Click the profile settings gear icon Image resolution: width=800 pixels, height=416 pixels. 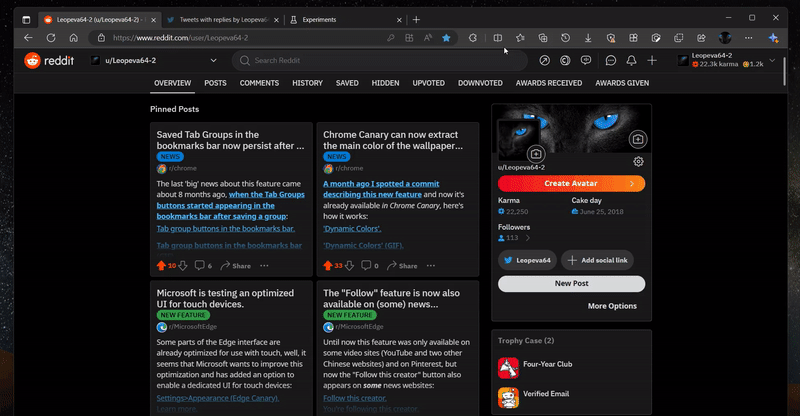(x=638, y=161)
